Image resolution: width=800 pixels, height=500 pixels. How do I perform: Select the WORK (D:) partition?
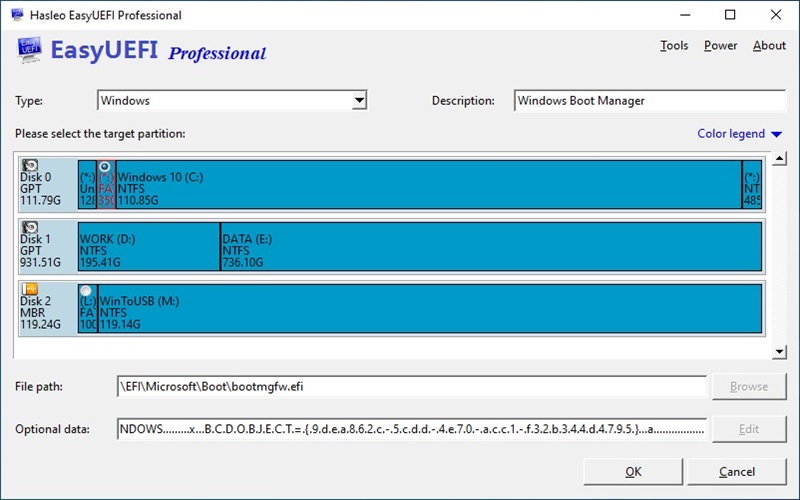[x=149, y=246]
